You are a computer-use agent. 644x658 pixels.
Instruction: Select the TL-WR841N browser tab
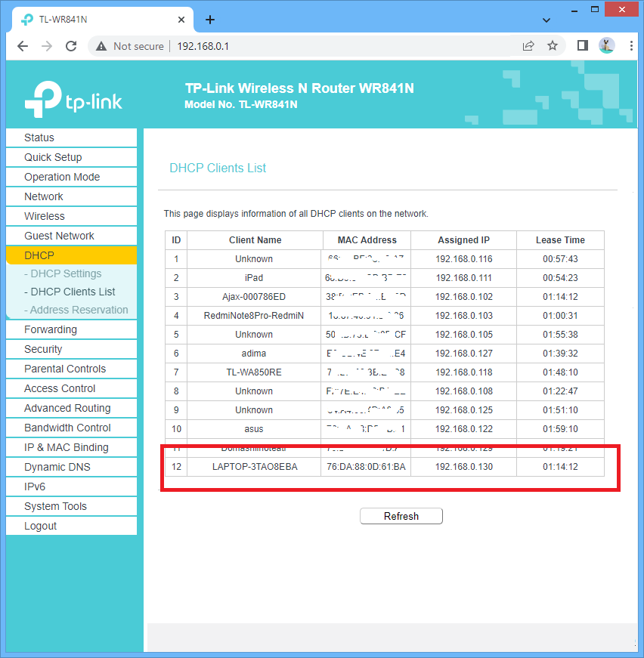tap(103, 20)
